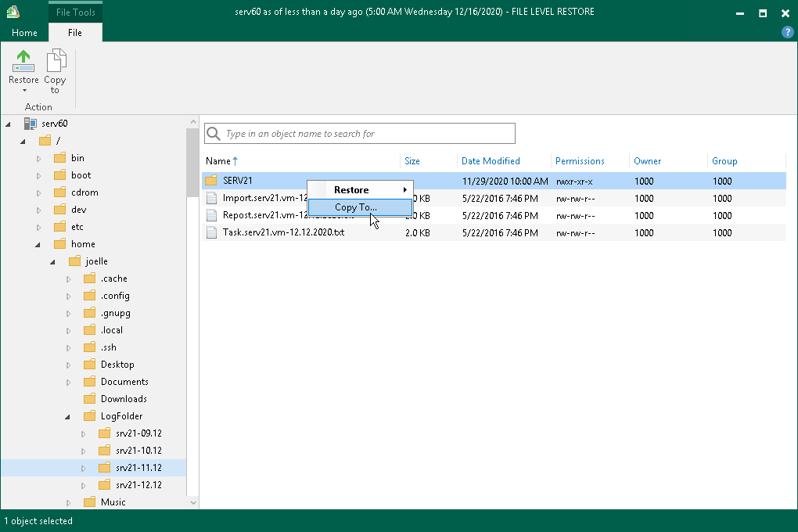Open the help question mark icon
The height and width of the screenshot is (532, 798).
(x=788, y=33)
